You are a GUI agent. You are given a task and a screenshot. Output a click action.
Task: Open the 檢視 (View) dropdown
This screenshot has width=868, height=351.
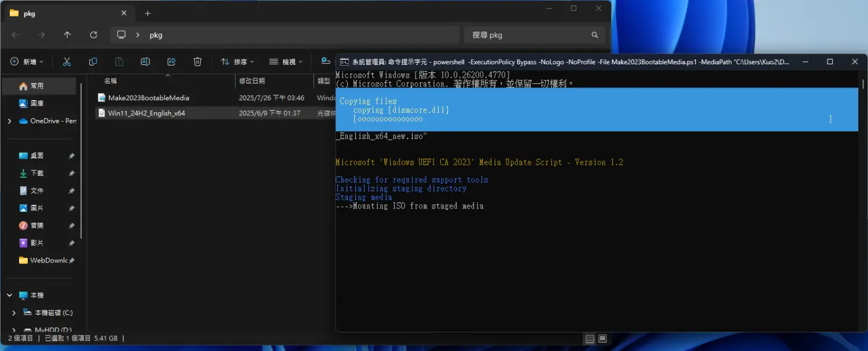tap(286, 61)
